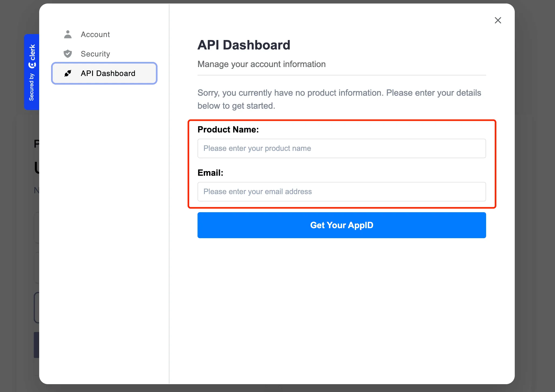Dismiss the API Dashboard popup via the X
The height and width of the screenshot is (392, 555).
click(x=498, y=20)
